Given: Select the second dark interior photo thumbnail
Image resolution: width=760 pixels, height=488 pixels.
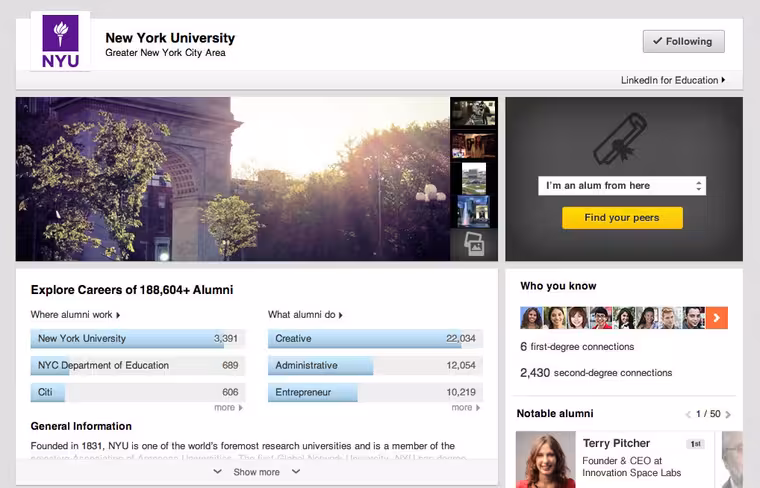Looking at the screenshot, I should tap(474, 146).
